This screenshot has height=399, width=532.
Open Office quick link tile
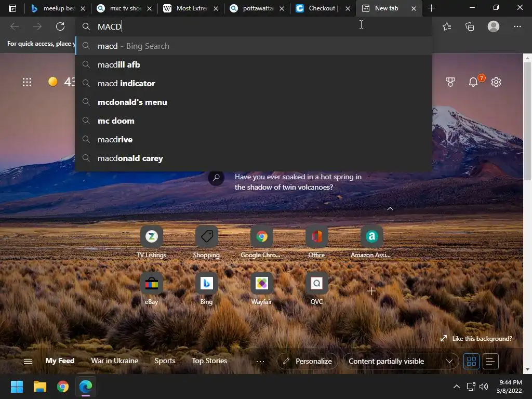tap(316, 242)
